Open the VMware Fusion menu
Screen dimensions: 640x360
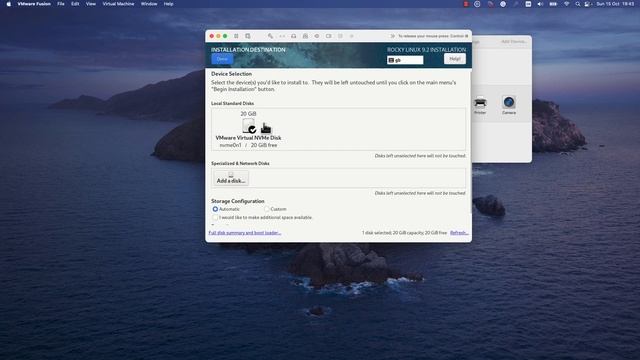click(x=34, y=4)
